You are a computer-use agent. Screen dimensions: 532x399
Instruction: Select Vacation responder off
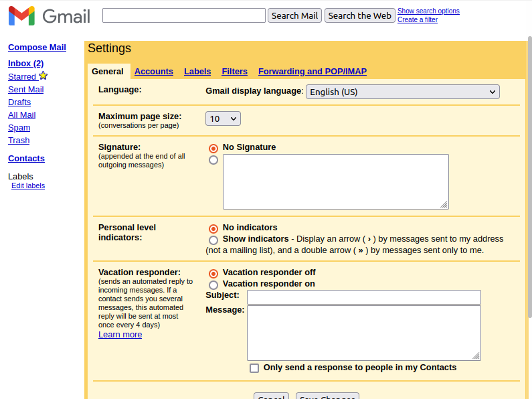pos(213,273)
